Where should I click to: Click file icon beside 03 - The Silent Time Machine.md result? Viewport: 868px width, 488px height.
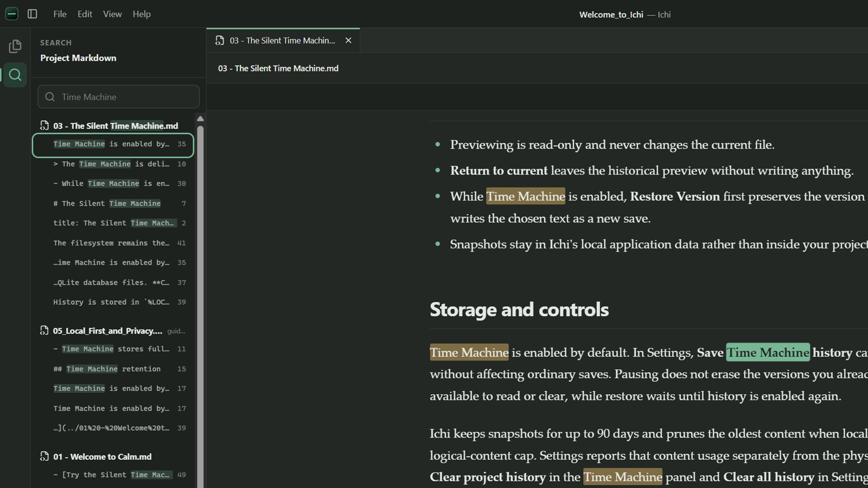click(x=44, y=126)
